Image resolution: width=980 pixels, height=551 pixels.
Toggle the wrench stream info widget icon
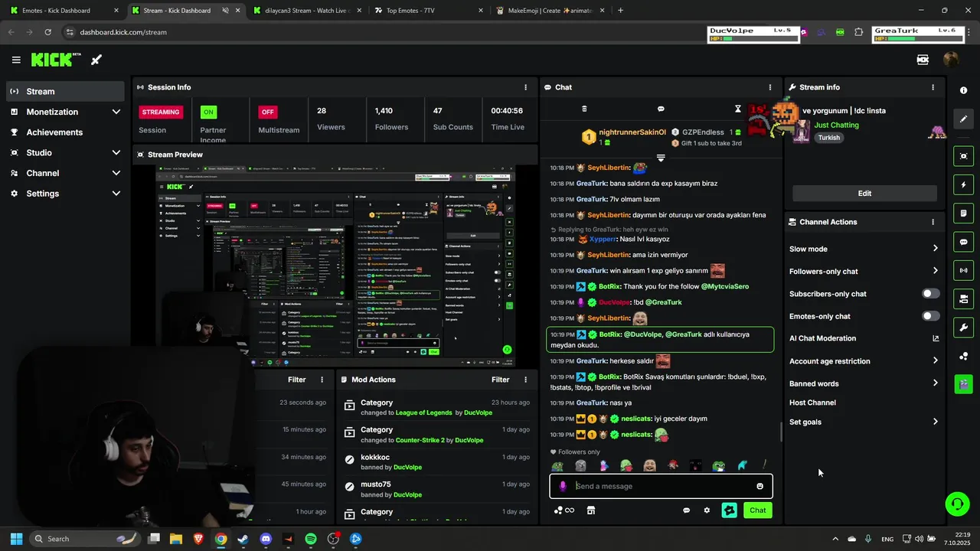963,328
